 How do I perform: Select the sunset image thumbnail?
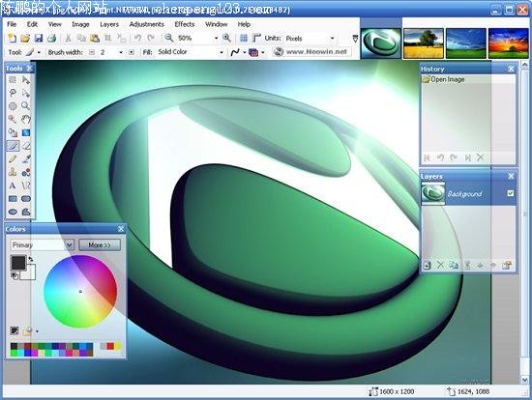point(508,43)
